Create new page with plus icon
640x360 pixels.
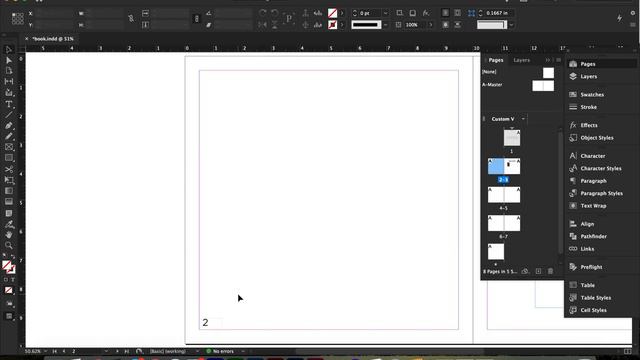coord(538,271)
